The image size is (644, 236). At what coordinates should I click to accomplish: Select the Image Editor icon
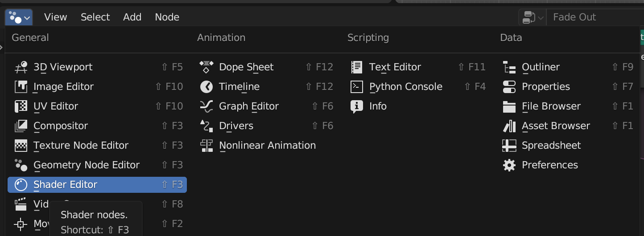21,87
